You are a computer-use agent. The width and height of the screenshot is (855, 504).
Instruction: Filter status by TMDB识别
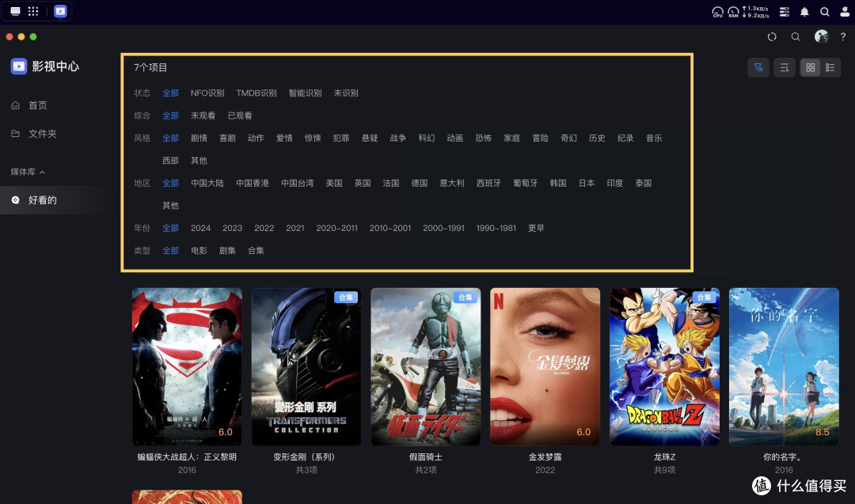coord(256,93)
